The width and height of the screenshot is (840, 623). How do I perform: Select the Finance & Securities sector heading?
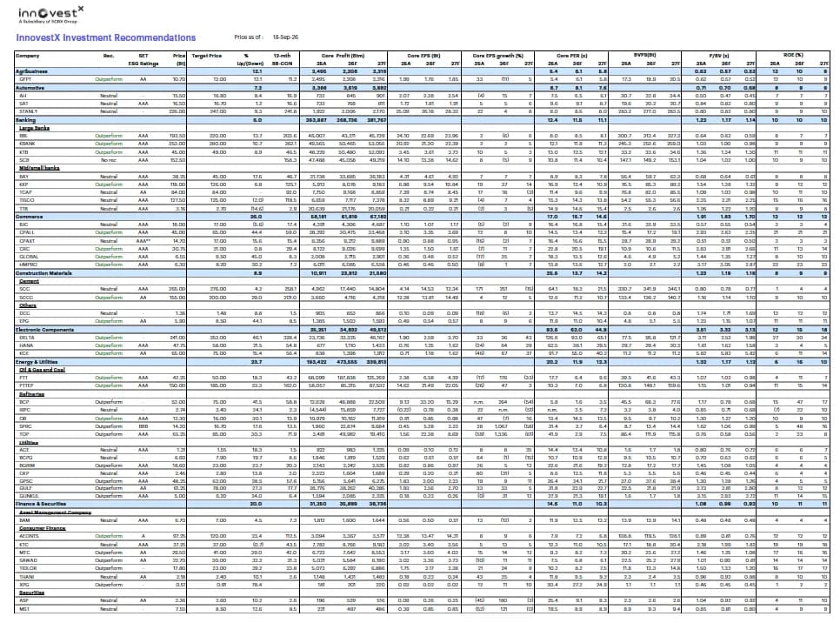click(41, 504)
